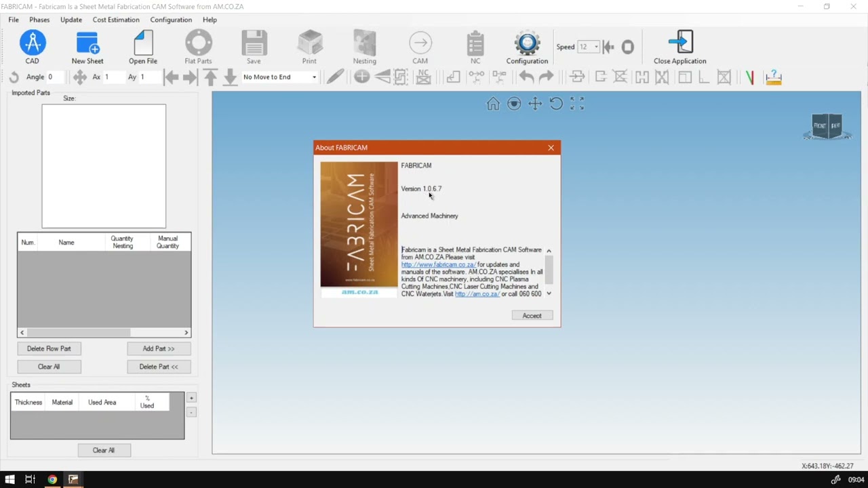Open the CAM arrow icon
This screenshot has width=868, height=488.
[420, 43]
